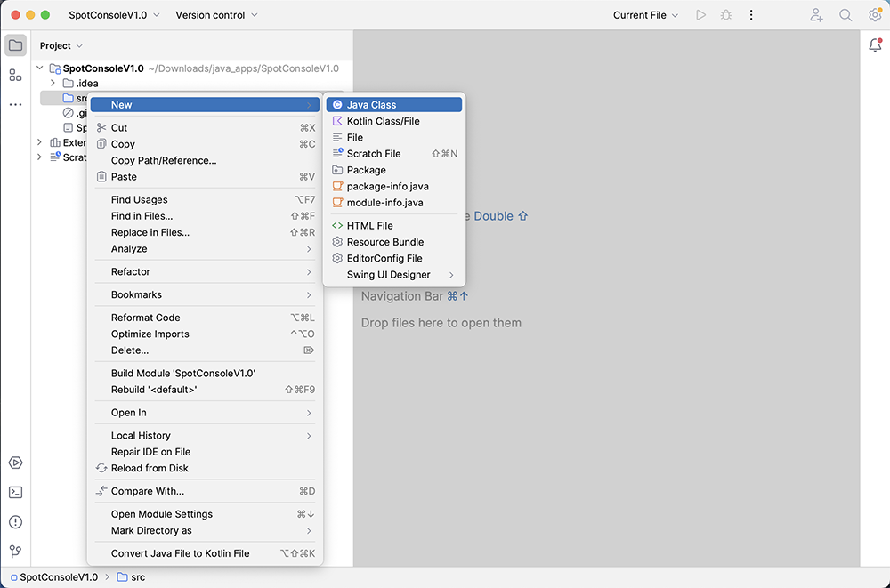Click the Run play icon
The height and width of the screenshot is (588, 890).
click(x=701, y=15)
